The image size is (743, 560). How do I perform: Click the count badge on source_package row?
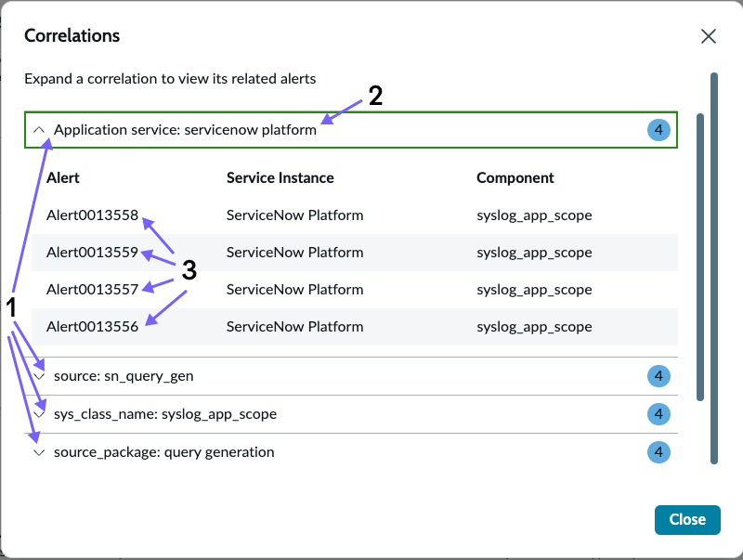point(658,452)
